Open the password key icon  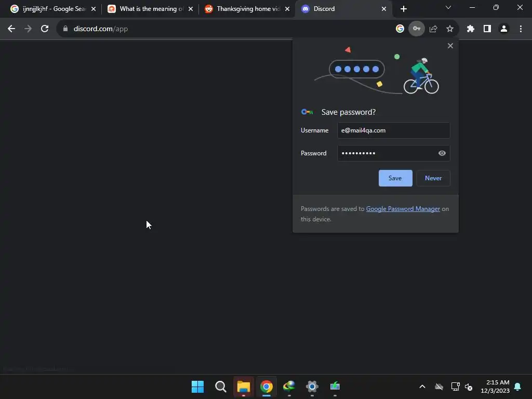coord(417,29)
